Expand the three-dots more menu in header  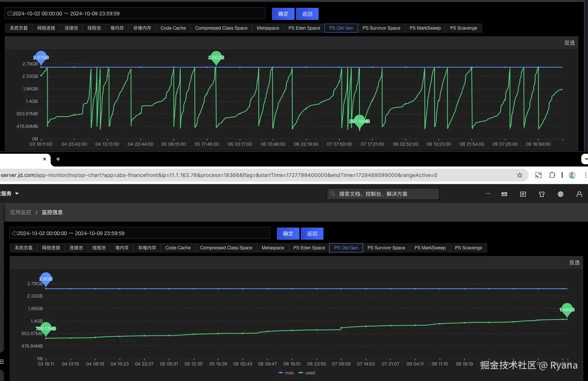coord(488,194)
